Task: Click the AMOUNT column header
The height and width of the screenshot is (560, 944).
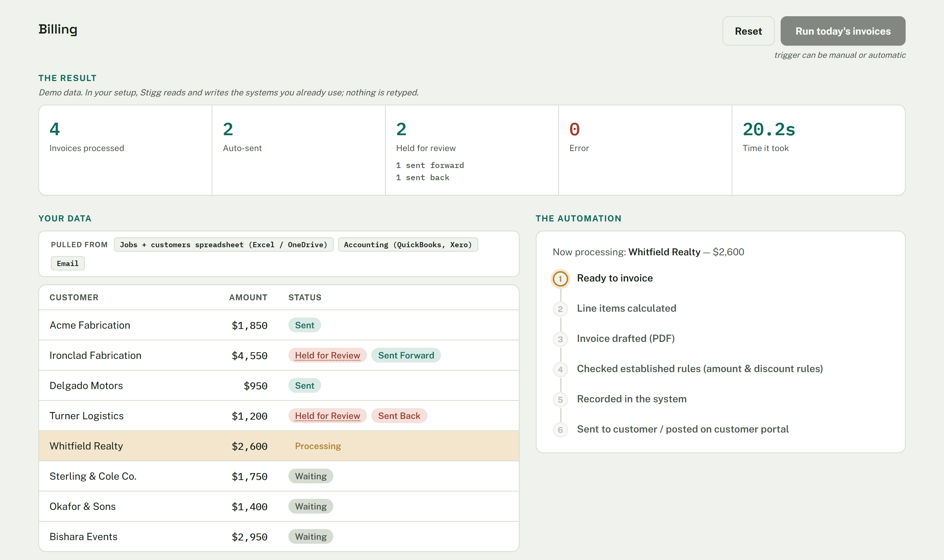Action: pyautogui.click(x=248, y=297)
